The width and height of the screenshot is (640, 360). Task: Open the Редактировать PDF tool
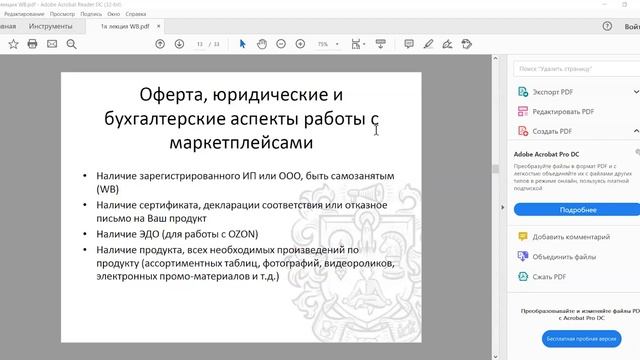click(563, 111)
